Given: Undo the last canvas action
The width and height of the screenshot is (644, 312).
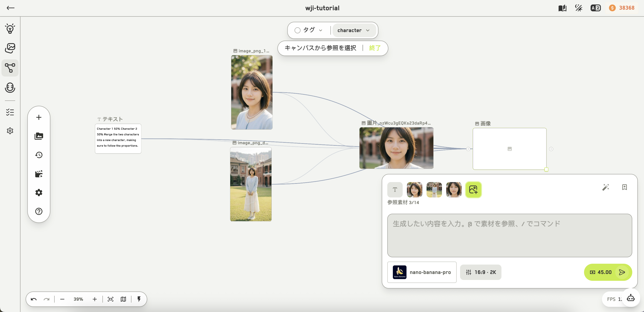Looking at the screenshot, I should pos(34,299).
